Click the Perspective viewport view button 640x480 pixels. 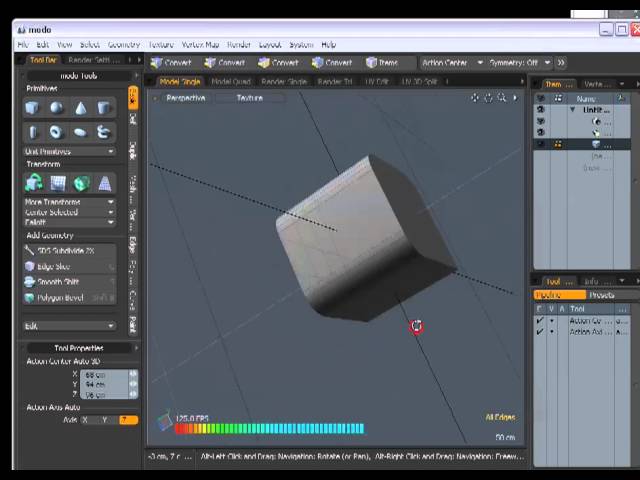[x=186, y=98]
